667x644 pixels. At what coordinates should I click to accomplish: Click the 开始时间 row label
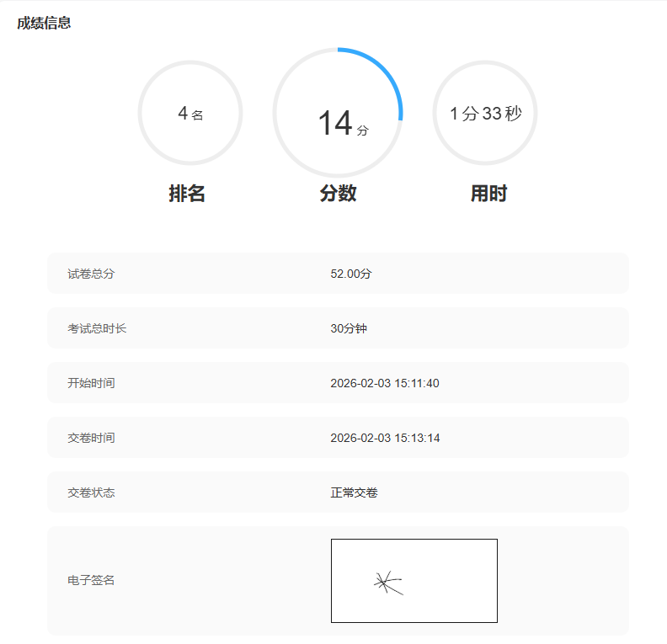point(91,383)
